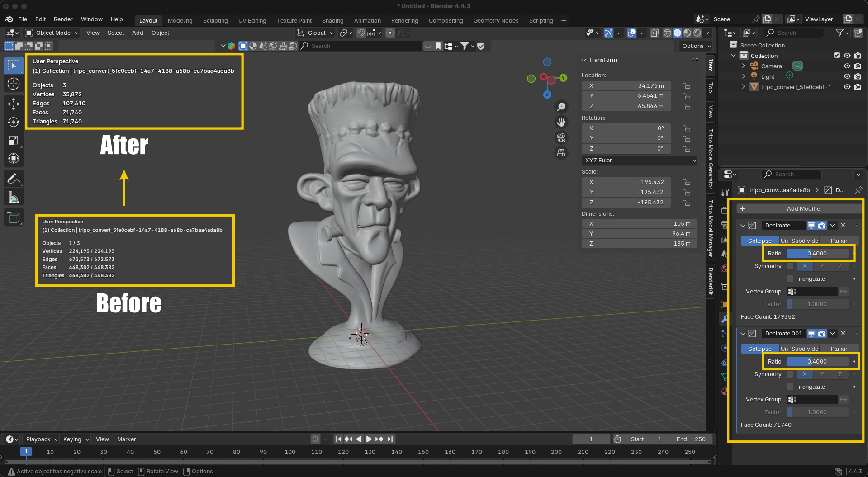This screenshot has height=477, width=868.
Task: Switch to the Sculpting workspace tab
Action: 215,21
